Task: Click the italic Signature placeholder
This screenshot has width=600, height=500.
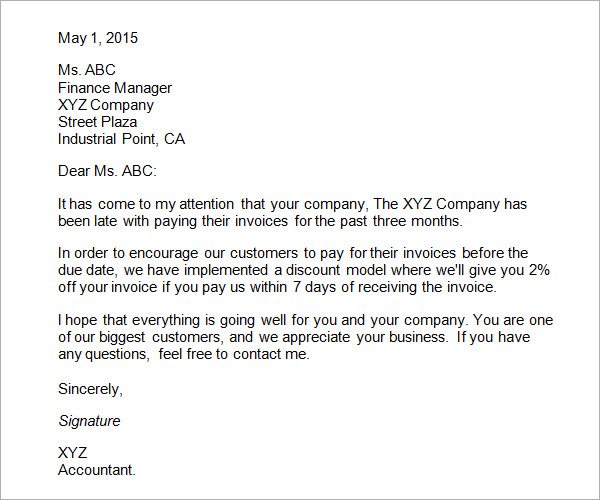Action: [89, 421]
